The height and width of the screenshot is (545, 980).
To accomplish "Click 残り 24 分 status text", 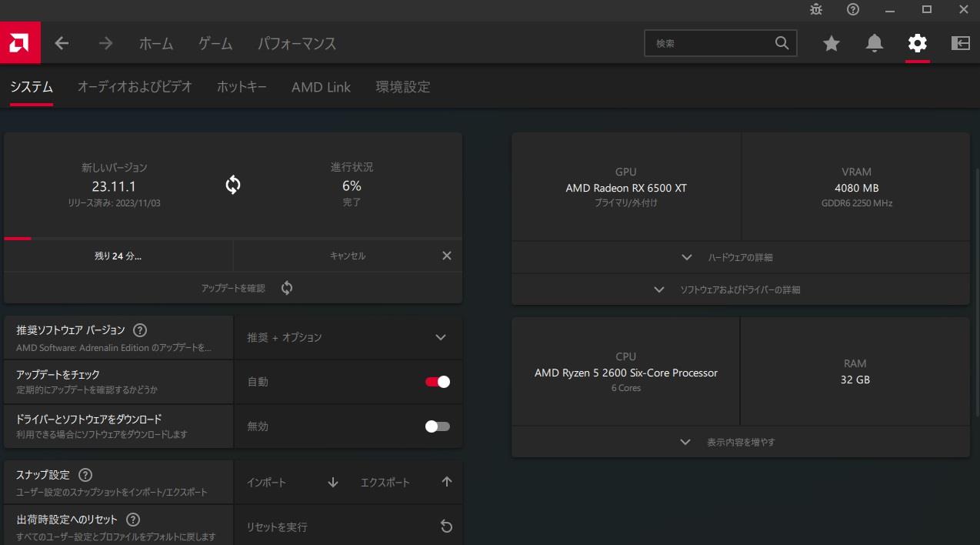I will coord(118,256).
